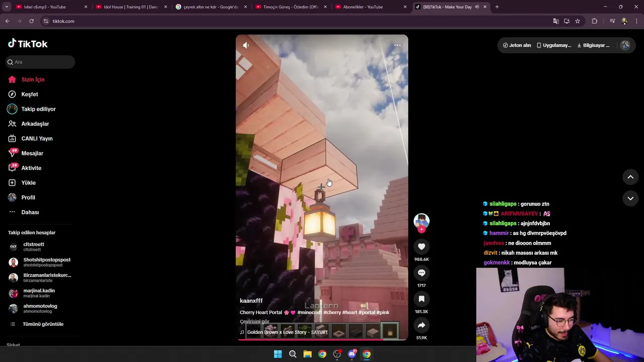Like the video with the heart icon

pos(422,246)
